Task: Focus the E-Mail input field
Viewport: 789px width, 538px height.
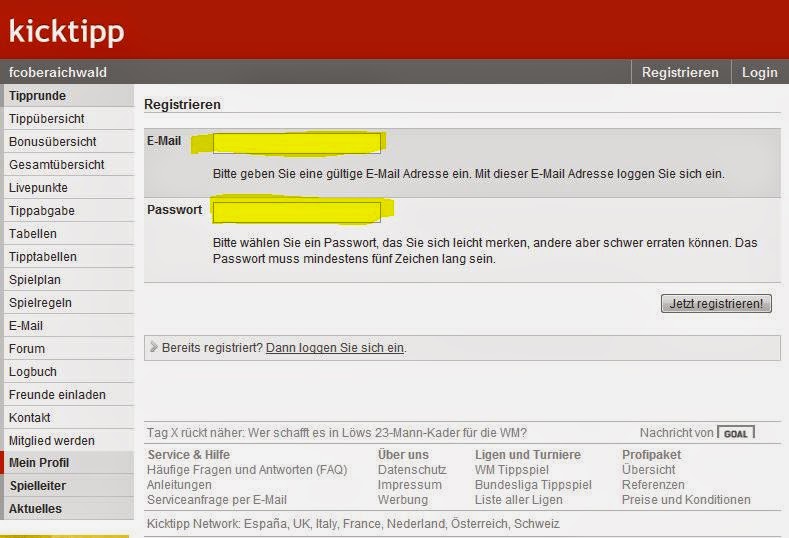Action: [x=297, y=143]
